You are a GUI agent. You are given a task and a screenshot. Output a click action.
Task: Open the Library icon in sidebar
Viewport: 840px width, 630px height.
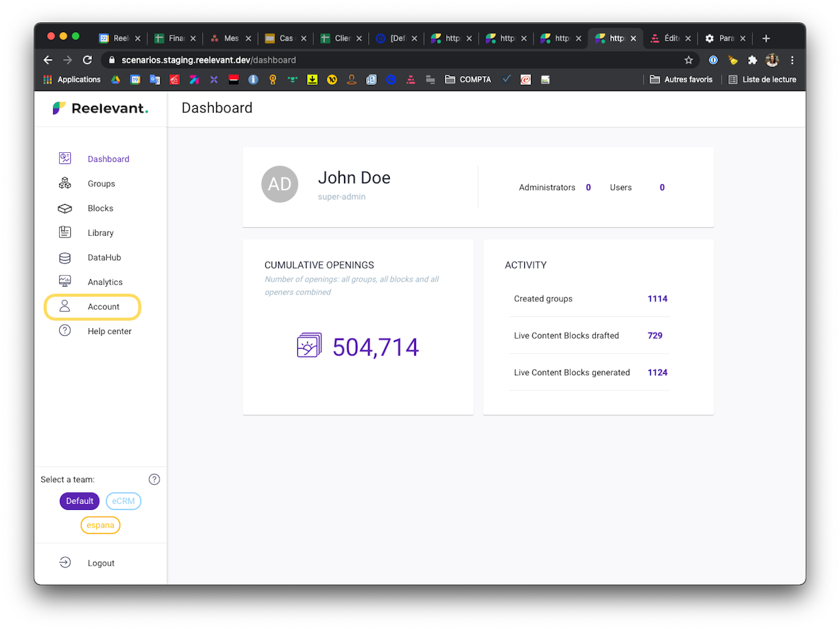(65, 232)
